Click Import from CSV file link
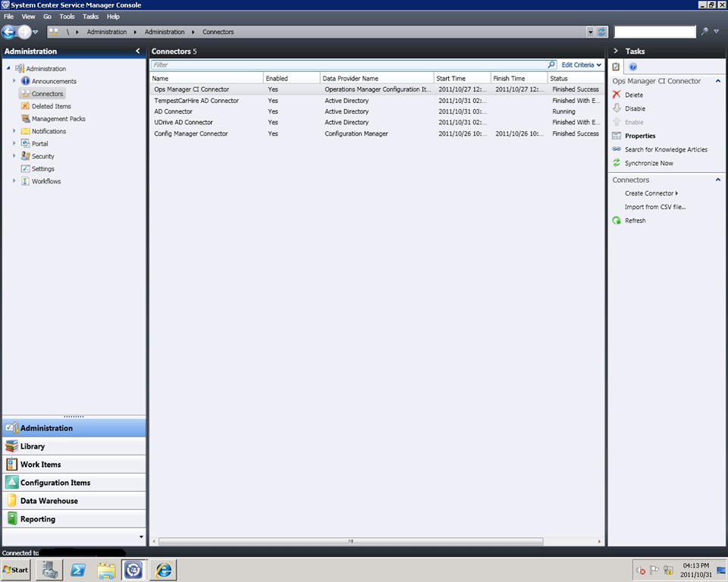This screenshot has height=582, width=728. [655, 207]
